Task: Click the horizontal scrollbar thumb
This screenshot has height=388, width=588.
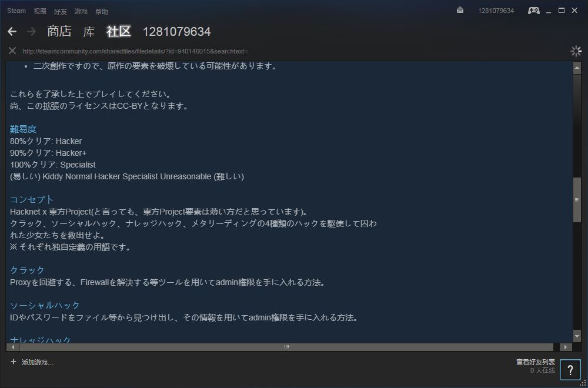Action: (286, 347)
